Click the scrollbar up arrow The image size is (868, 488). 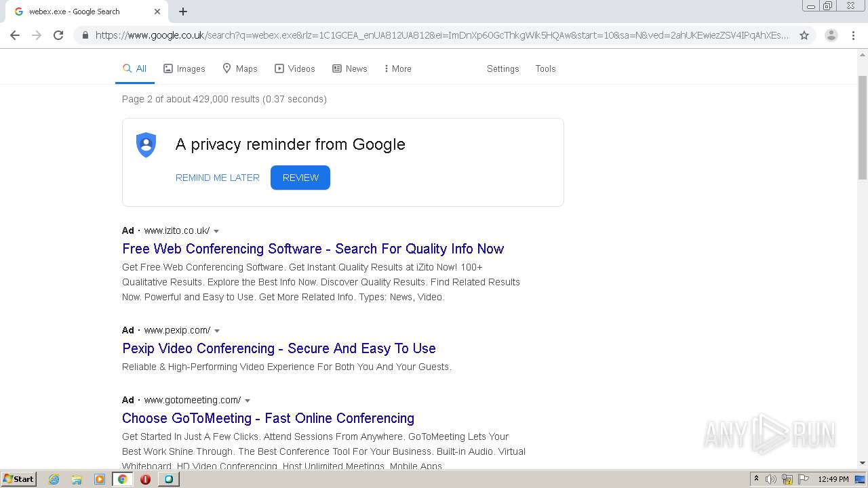tap(863, 54)
